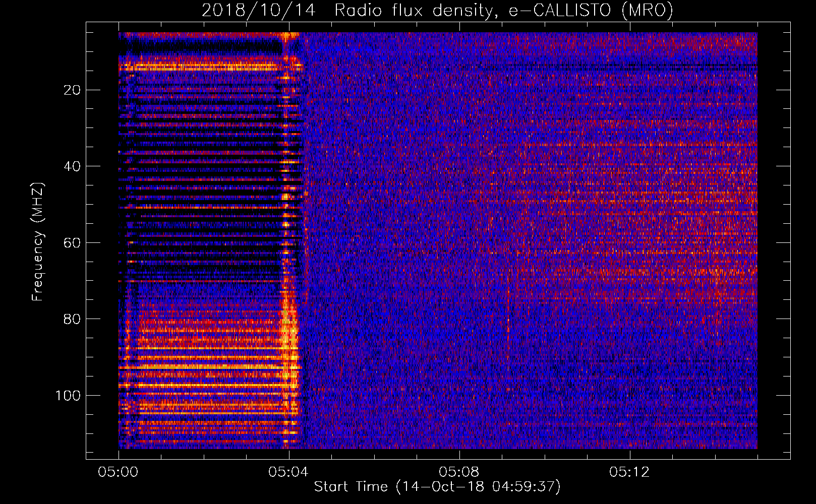Click the 80 MHz frequency tick label

tap(72, 319)
